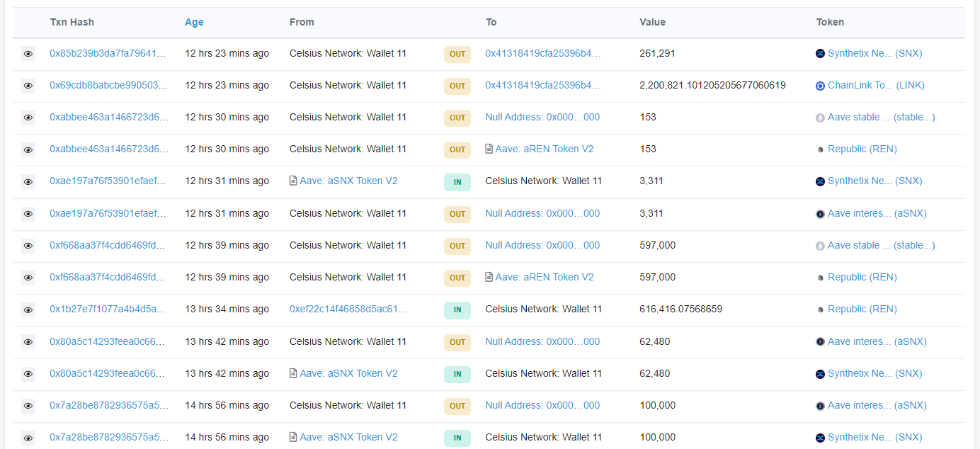Open quick view eye for txn 0x1b27e7f1077a4b4d5a
980x449 pixels.
28,309
